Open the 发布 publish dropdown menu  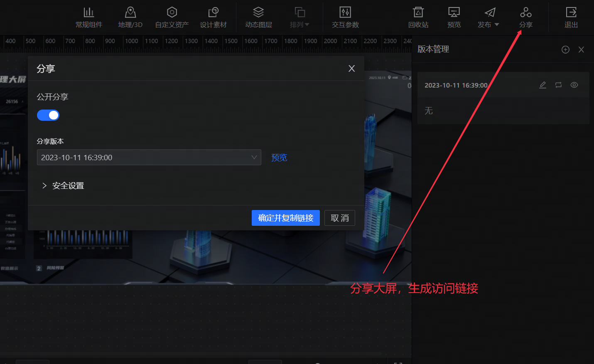[488, 17]
